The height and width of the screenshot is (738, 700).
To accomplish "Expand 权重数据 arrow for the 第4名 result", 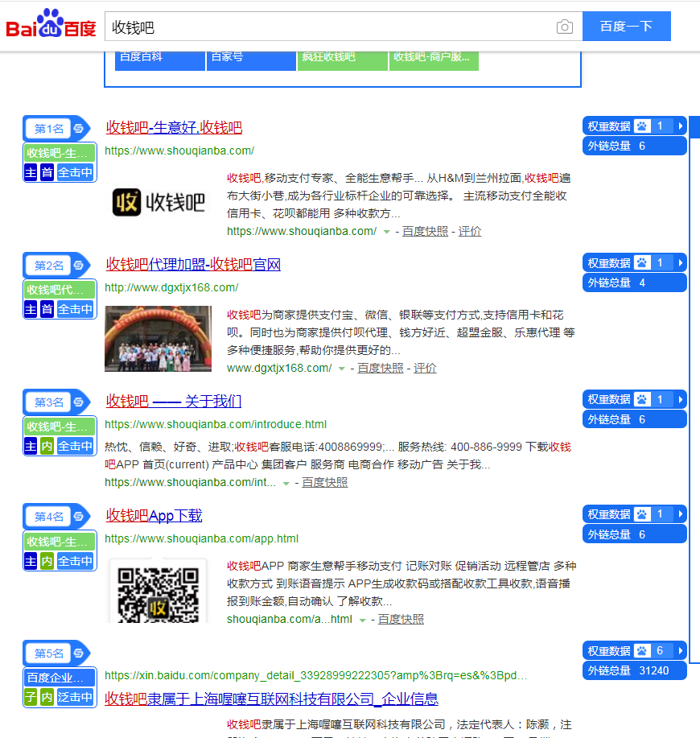I will (680, 514).
